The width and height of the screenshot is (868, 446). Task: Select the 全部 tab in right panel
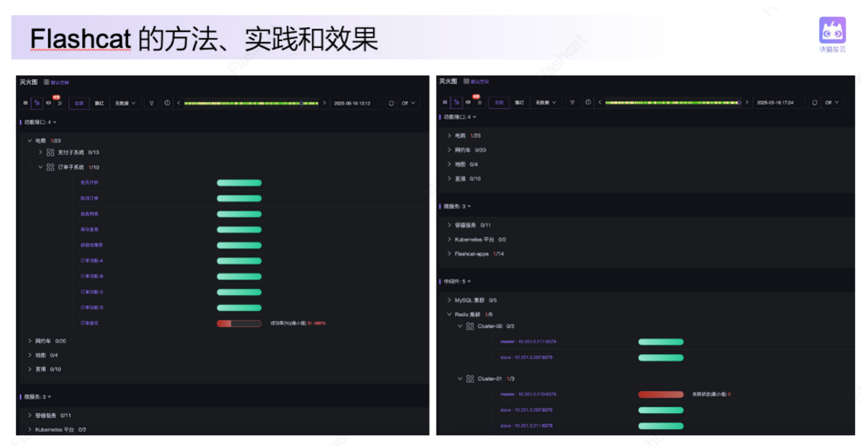tap(499, 102)
